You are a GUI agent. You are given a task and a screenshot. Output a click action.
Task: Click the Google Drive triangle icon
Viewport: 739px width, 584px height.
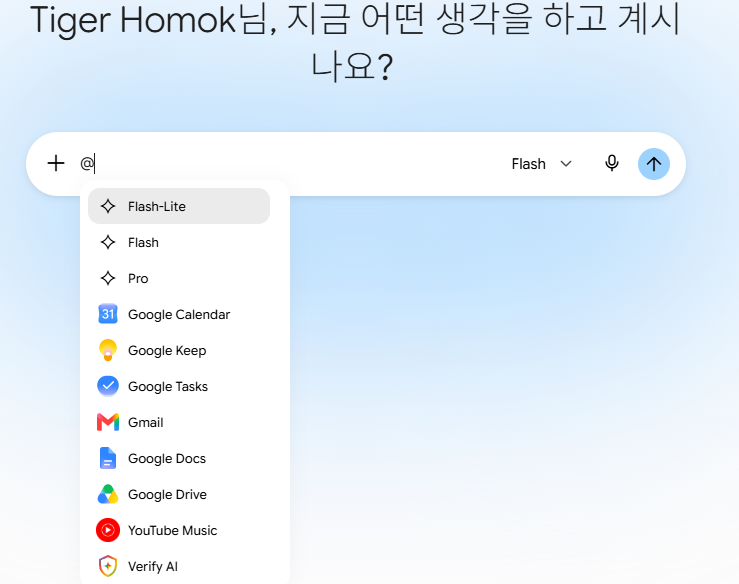tap(108, 494)
